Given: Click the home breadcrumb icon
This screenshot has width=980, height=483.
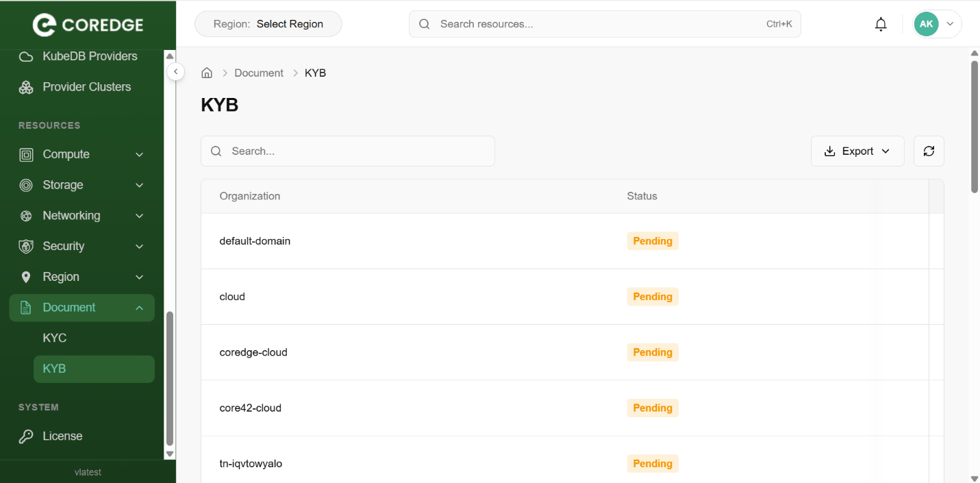Looking at the screenshot, I should [207, 73].
